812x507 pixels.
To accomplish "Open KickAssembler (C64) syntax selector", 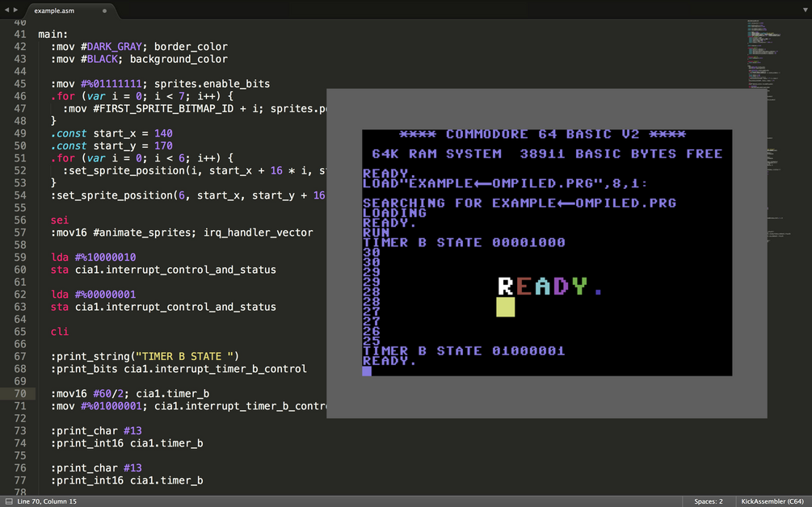I will (772, 501).
